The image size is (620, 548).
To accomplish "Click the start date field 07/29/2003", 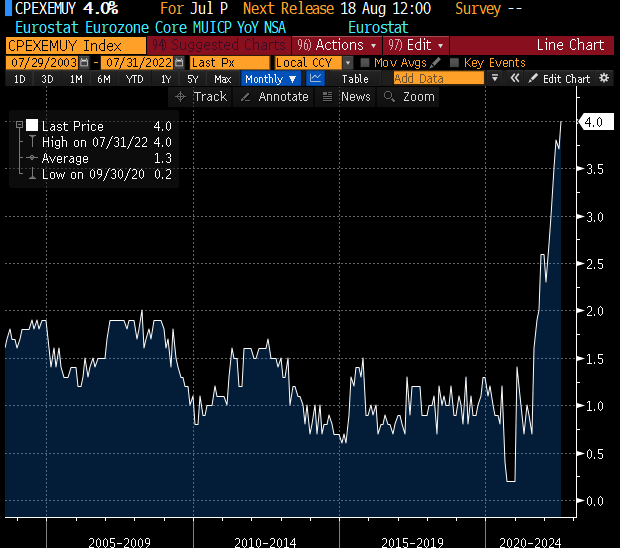I will [x=43, y=63].
